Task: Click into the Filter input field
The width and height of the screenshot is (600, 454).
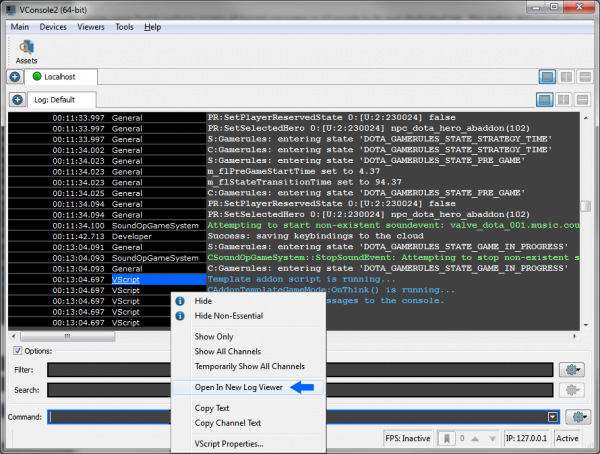Action: point(300,370)
